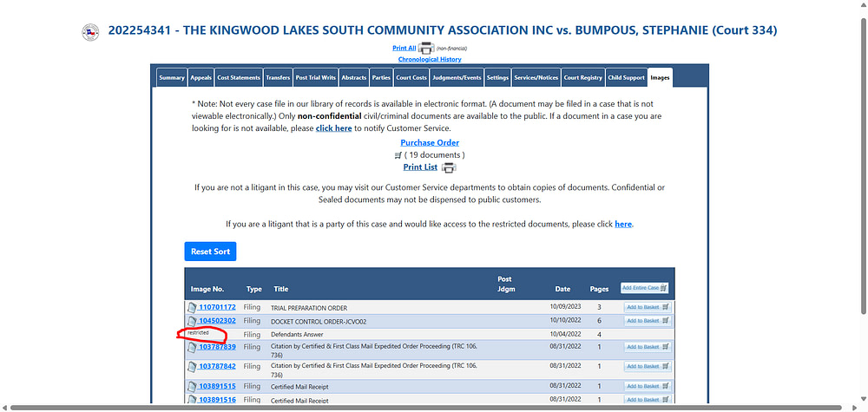Open the Purchase Order link
This screenshot has height=412, width=868.
(x=430, y=142)
